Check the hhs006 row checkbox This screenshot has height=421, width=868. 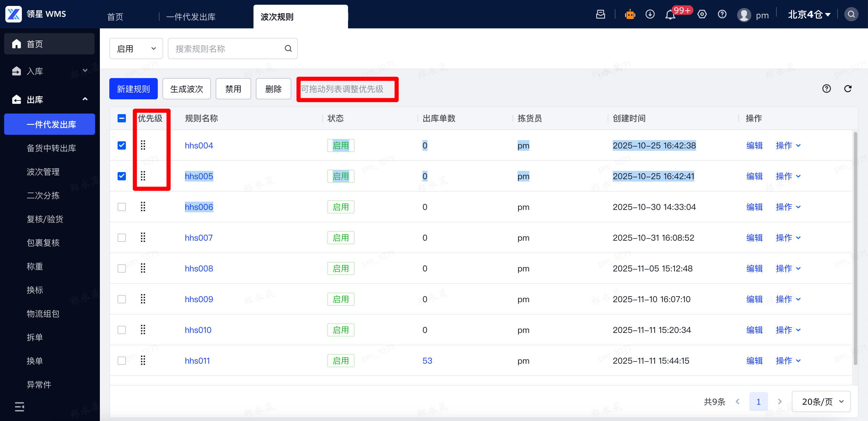122,207
